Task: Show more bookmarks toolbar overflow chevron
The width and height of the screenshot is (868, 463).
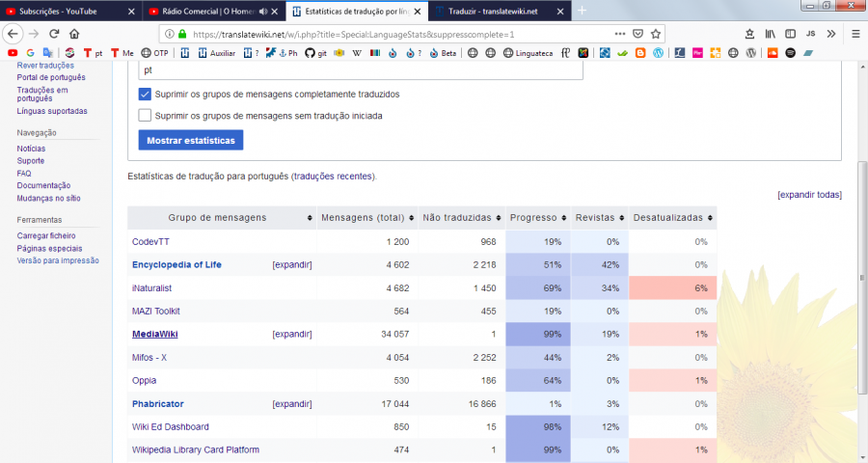Action: click(x=831, y=34)
